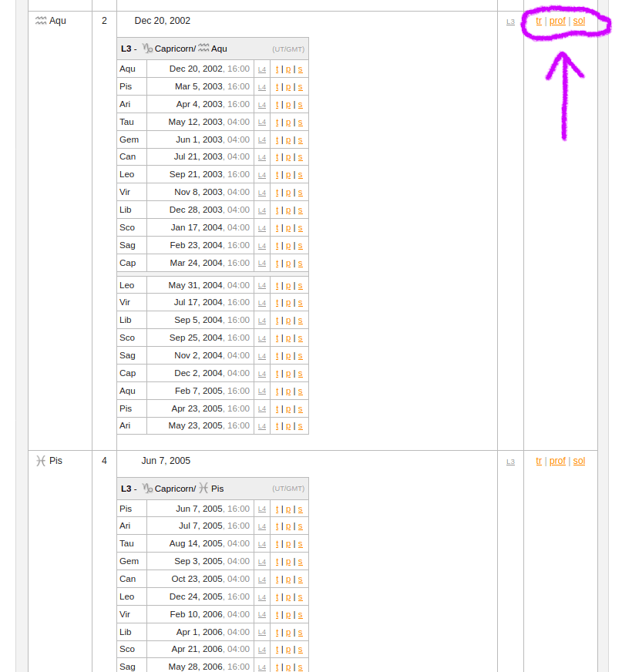Viewport: 622px width, 672px height.
Task: Open 'prof' link for Aqu Dec 20, 2002
Action: pos(557,21)
